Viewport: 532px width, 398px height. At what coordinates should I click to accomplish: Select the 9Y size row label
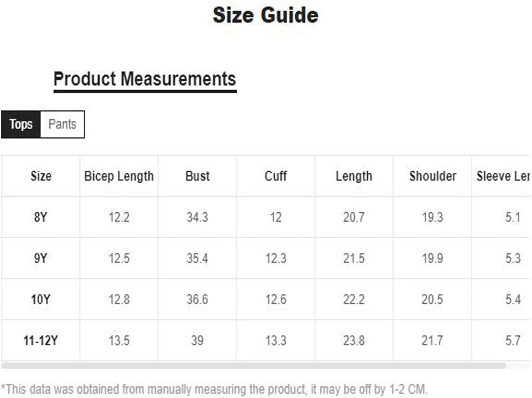40,258
